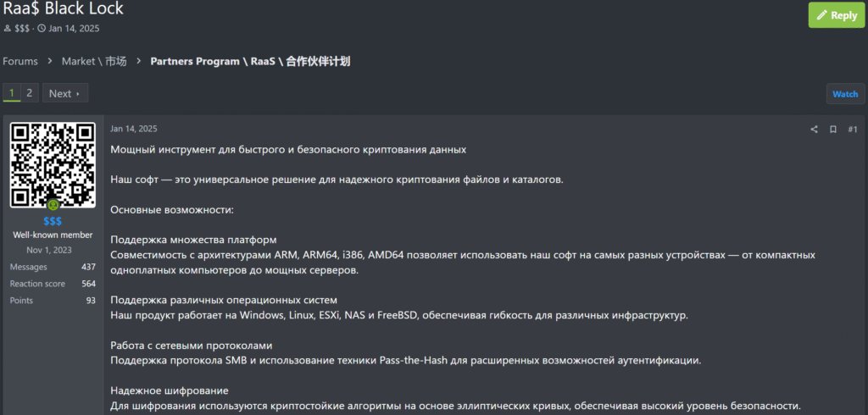Click the blue $$$ username under avatar
This screenshot has height=415, width=868.
click(x=53, y=221)
